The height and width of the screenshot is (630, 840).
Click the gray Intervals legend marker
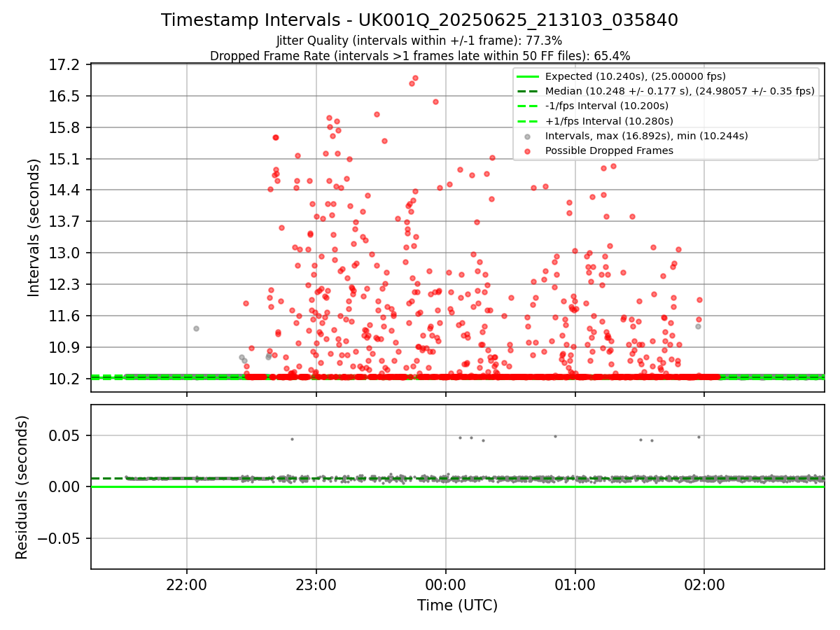click(x=528, y=136)
